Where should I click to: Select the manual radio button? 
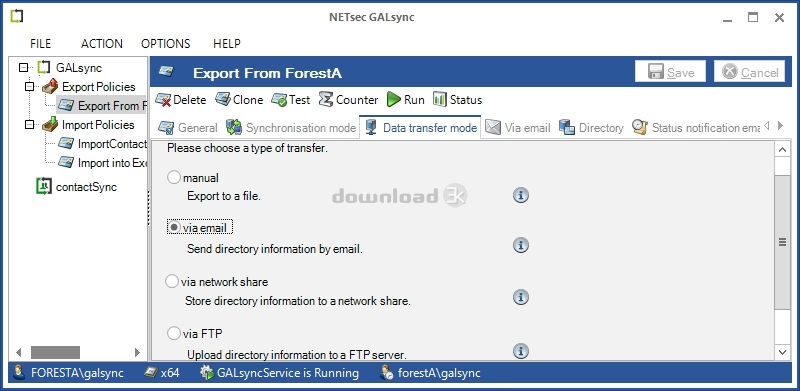click(174, 178)
